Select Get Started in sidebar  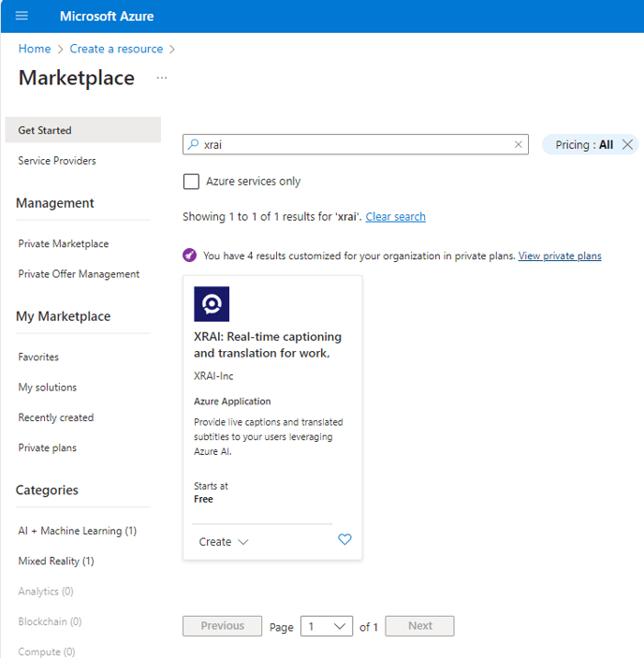83,130
